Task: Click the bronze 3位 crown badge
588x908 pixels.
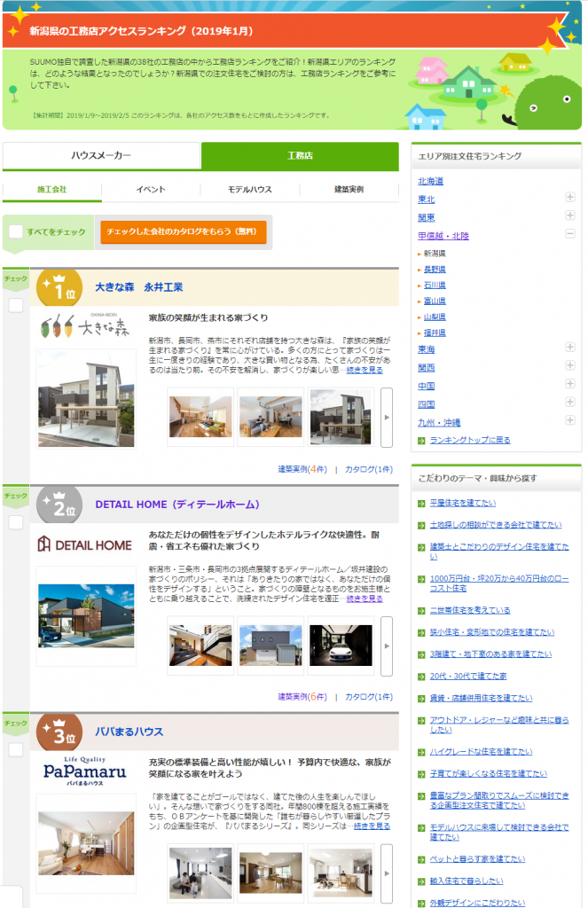Action: click(59, 732)
